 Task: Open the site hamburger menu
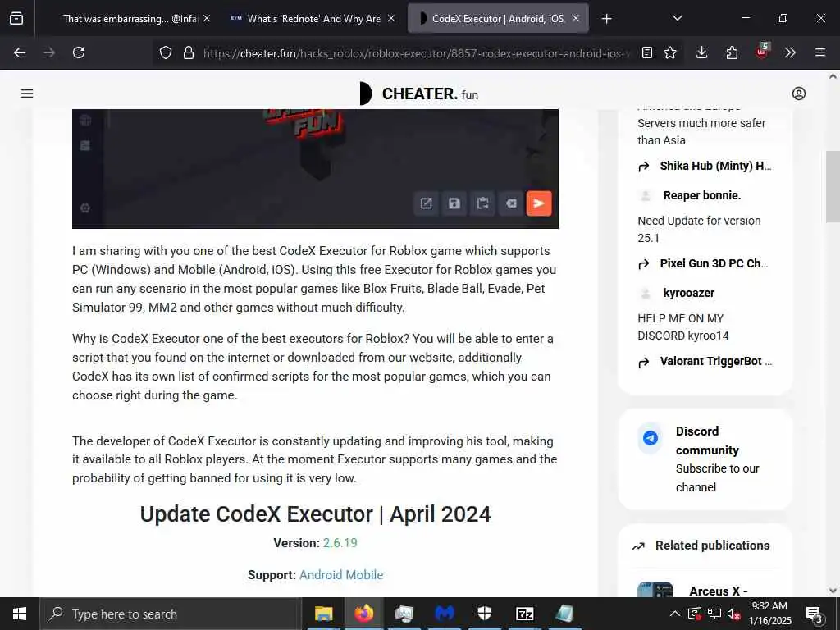pos(27,94)
